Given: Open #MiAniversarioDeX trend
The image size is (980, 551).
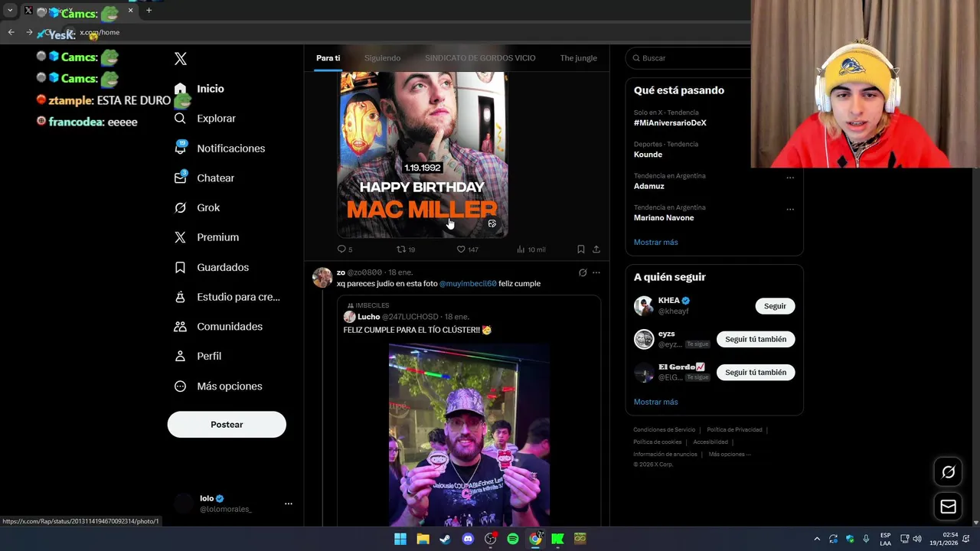Looking at the screenshot, I should pyautogui.click(x=670, y=123).
